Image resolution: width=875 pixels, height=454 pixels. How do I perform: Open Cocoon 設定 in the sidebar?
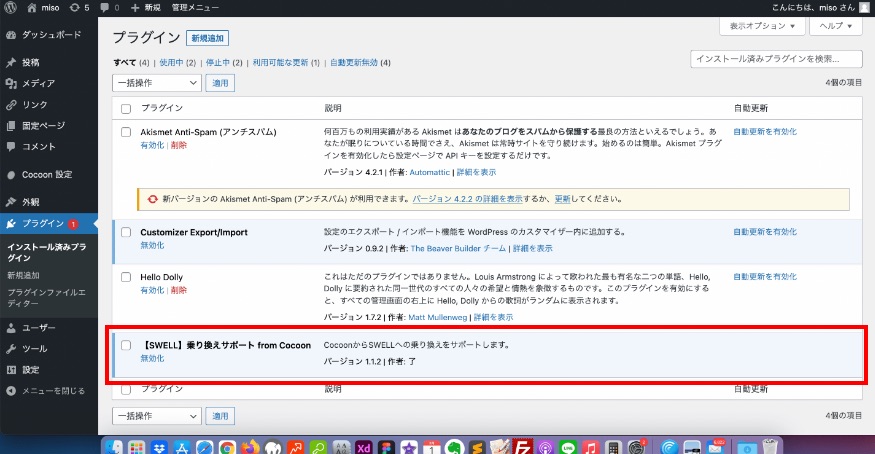(x=49, y=175)
